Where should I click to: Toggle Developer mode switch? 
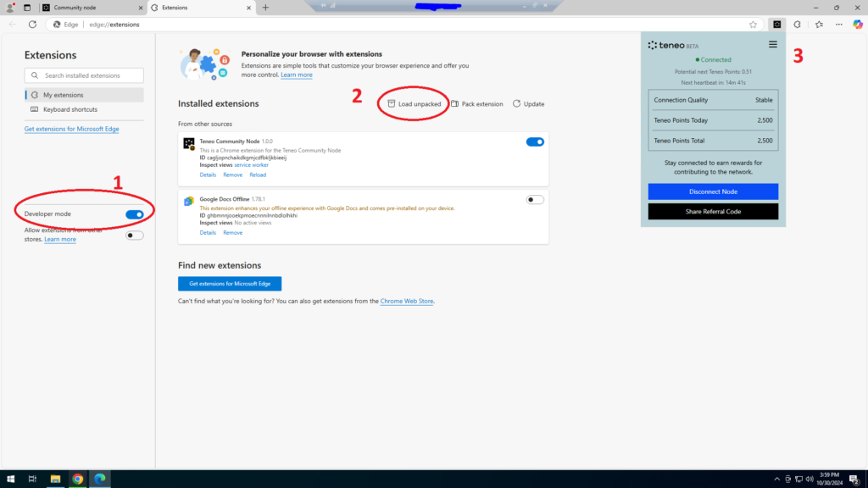(135, 214)
